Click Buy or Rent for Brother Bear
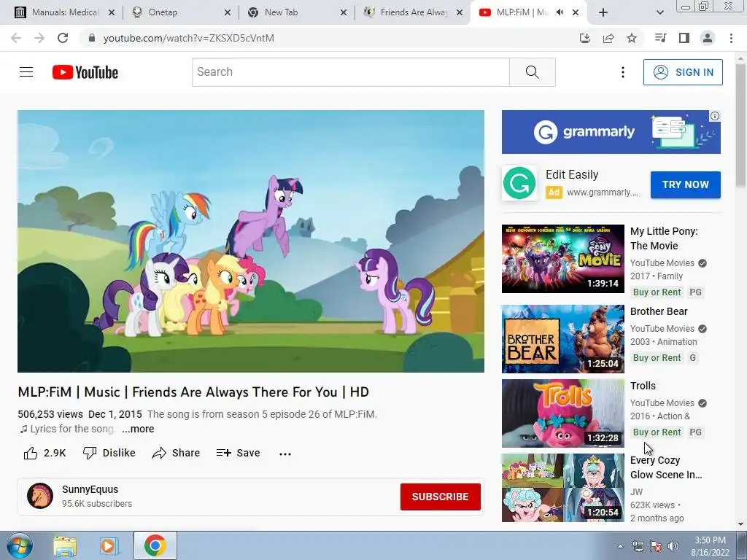The height and width of the screenshot is (560, 747). pyautogui.click(x=657, y=357)
